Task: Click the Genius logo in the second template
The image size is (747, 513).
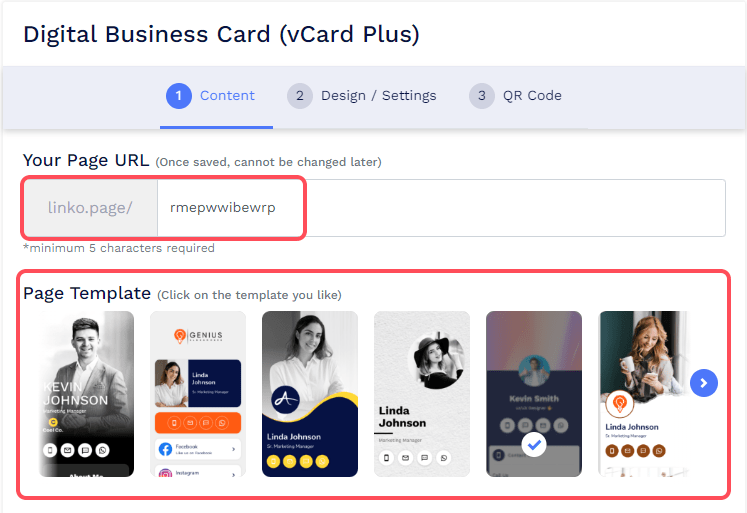Action: click(x=198, y=336)
